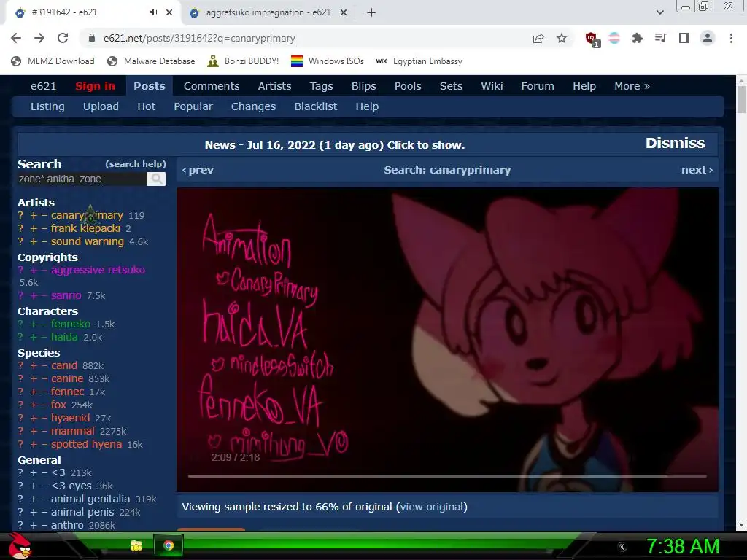Open the Hot subnav link
Image resolution: width=747 pixels, height=560 pixels.
pyautogui.click(x=146, y=106)
